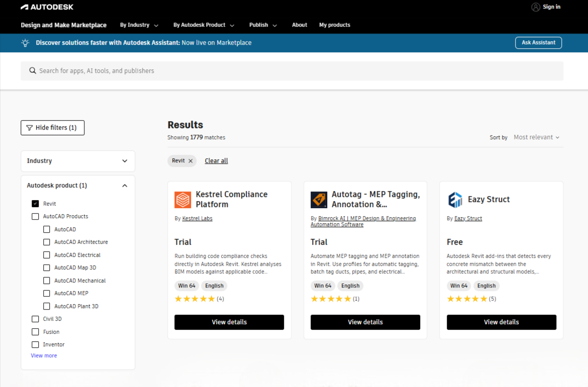Click the search magnifier icon
Image resolution: width=588 pixels, height=387 pixels.
pyautogui.click(x=33, y=70)
